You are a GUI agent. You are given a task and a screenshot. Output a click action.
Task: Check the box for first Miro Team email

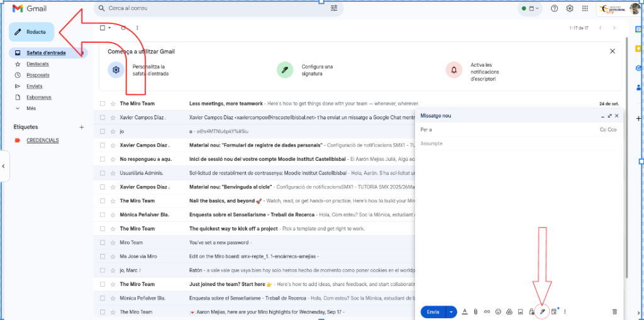pos(103,104)
